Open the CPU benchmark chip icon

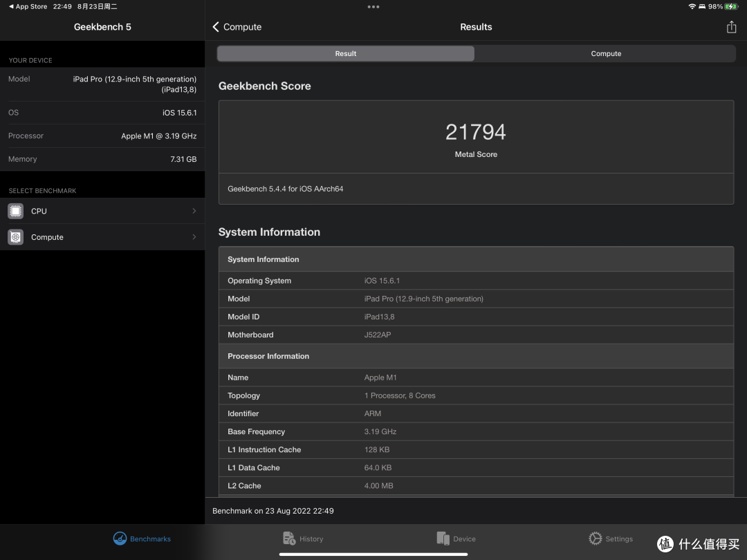(16, 211)
